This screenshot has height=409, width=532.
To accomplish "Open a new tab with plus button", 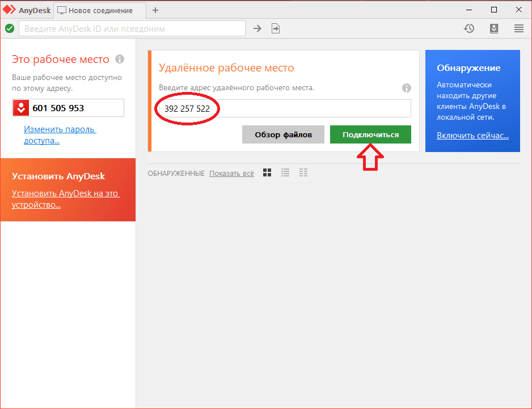I will pos(155,10).
